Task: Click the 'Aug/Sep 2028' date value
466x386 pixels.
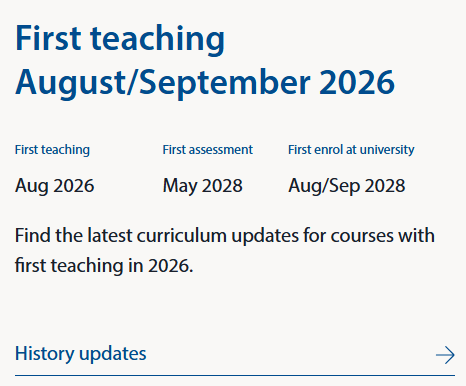Action: (347, 186)
